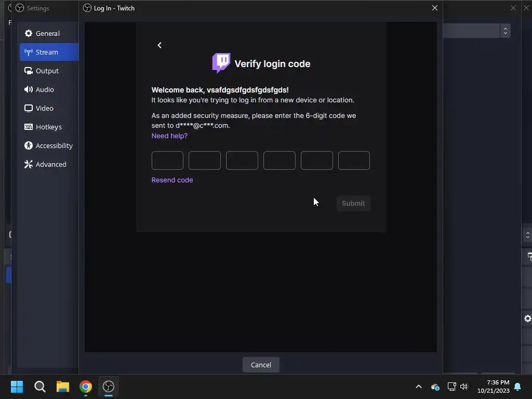The width and height of the screenshot is (532, 399).
Task: Open notifications bell icon
Action: click(517, 387)
